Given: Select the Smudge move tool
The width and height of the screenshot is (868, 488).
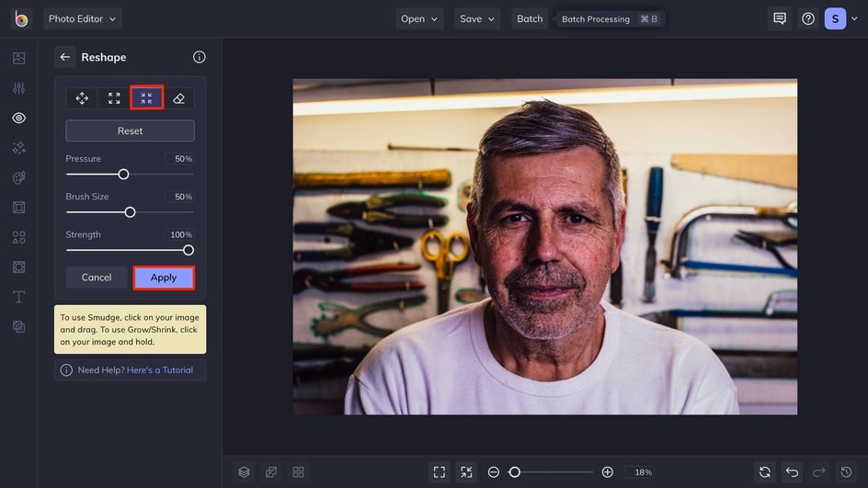Looking at the screenshot, I should tap(82, 98).
